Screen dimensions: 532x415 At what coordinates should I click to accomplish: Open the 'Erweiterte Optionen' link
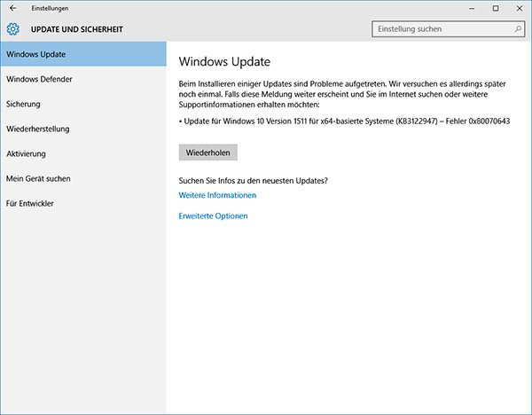pyautogui.click(x=213, y=216)
